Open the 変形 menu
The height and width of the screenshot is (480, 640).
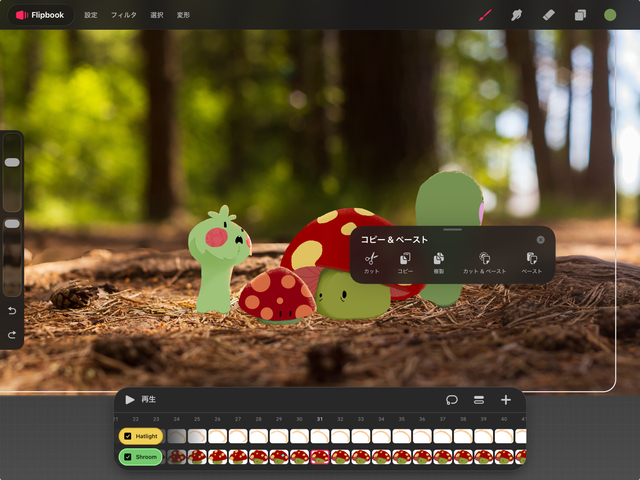(183, 15)
